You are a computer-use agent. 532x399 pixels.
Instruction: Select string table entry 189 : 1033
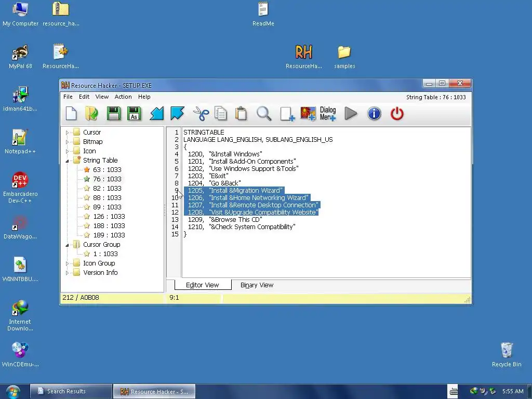click(109, 235)
